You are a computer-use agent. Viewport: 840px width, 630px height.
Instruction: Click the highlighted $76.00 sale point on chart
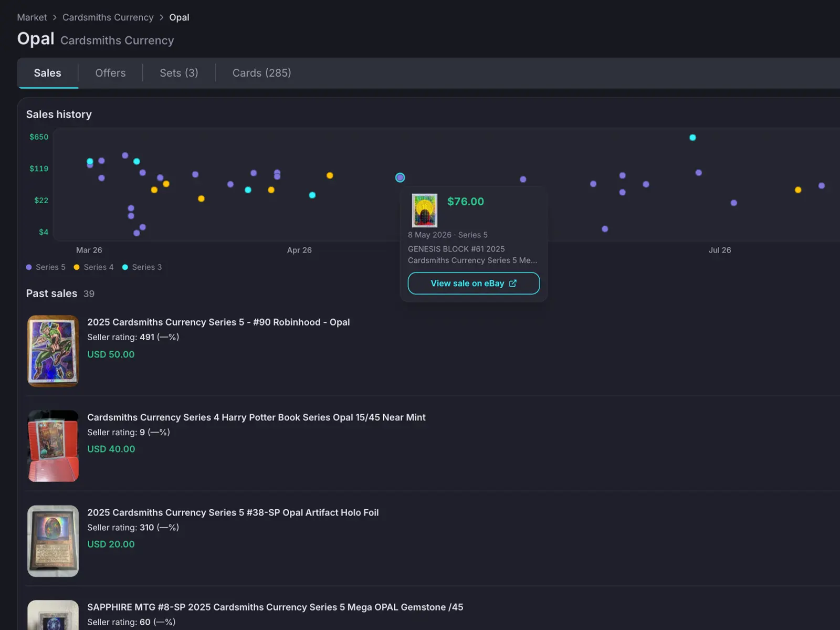(x=400, y=177)
